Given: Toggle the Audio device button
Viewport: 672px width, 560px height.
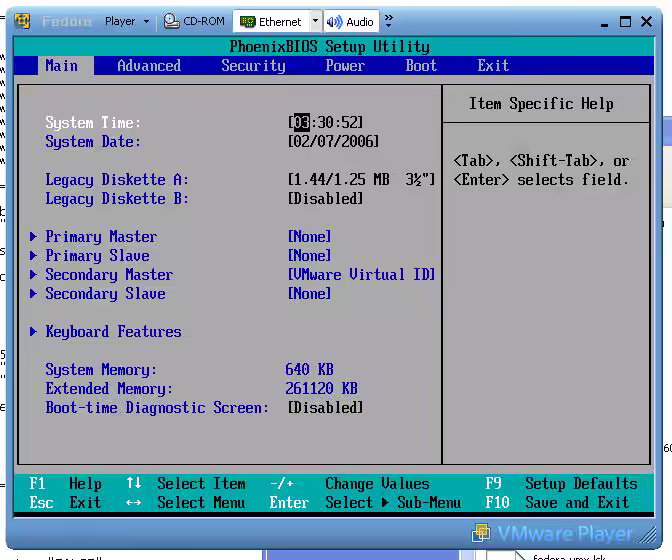Looking at the screenshot, I should 351,21.
